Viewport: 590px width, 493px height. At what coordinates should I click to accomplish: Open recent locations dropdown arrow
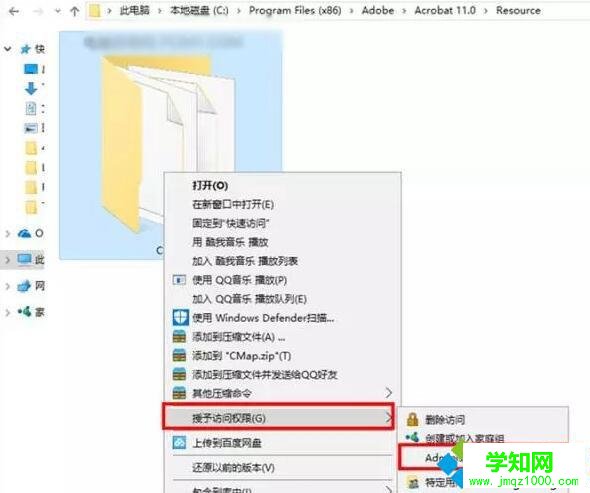pos(58,11)
